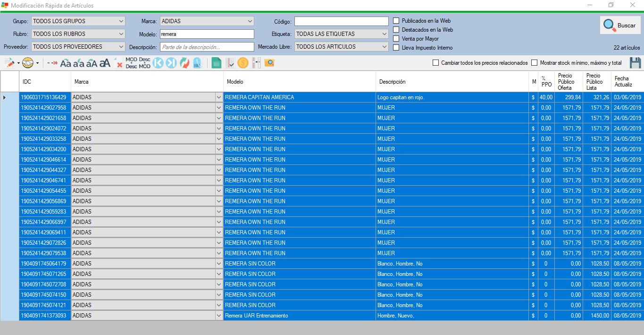Open the Grupo dropdown
Image resolution: width=644 pixels, height=335 pixels.
click(78, 21)
